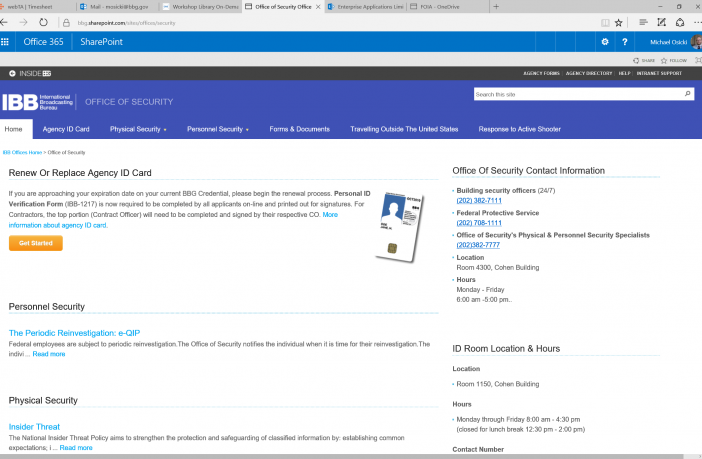Click the Get Started button
Screen dimensions: 702x459
click(36, 243)
